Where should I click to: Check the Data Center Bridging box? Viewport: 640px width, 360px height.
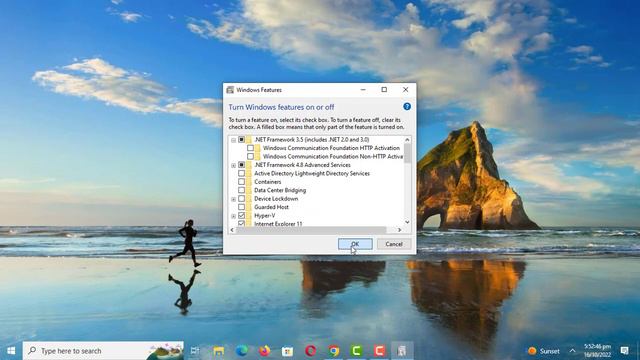click(x=241, y=190)
